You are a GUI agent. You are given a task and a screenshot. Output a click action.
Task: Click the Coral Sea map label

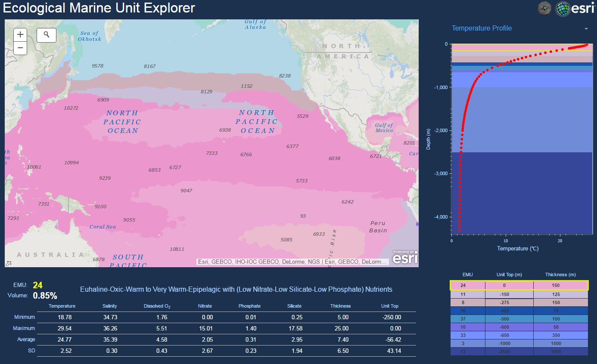pos(103,227)
